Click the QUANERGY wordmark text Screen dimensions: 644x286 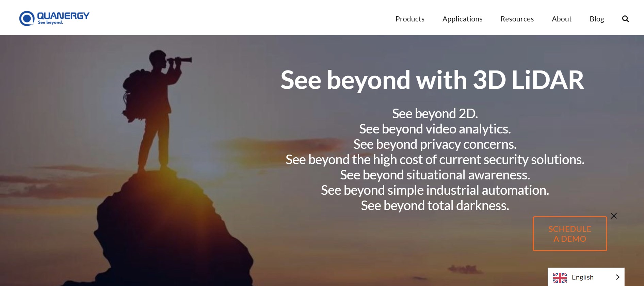63,16
